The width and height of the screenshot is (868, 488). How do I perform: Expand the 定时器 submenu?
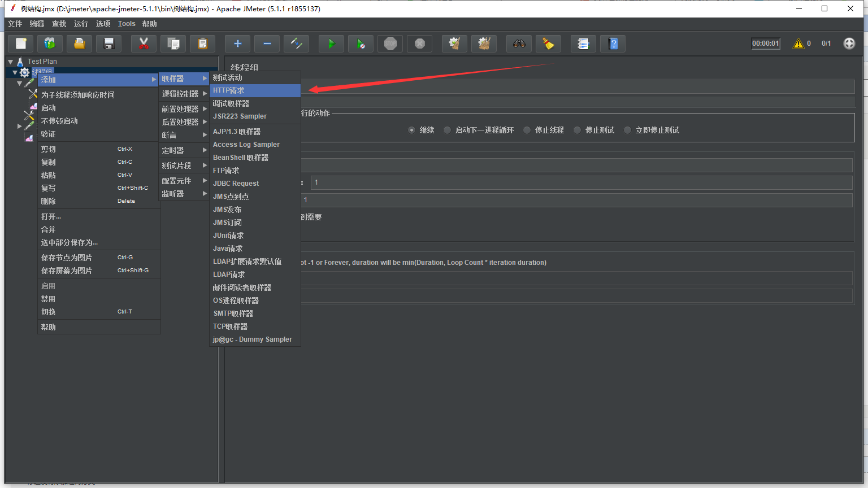coord(184,150)
